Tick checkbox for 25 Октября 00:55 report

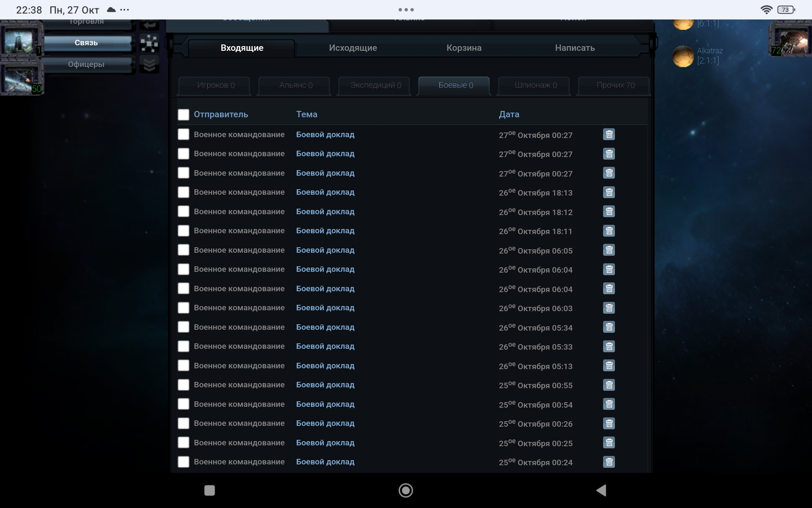click(184, 385)
